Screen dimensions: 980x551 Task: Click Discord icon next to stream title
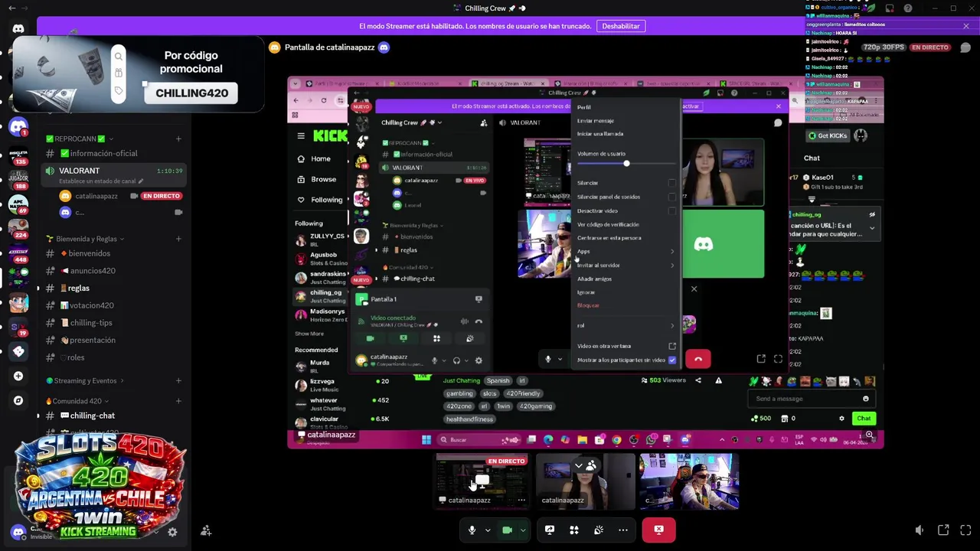(x=384, y=47)
